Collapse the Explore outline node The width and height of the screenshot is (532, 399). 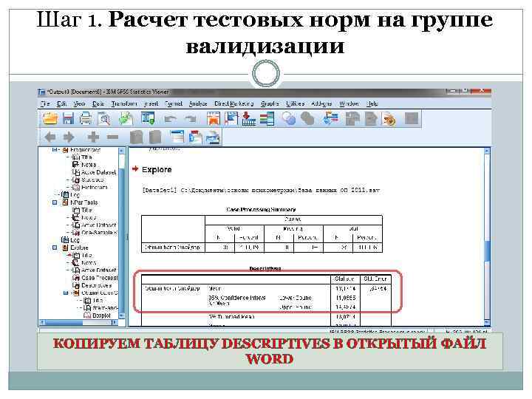[x=54, y=248]
